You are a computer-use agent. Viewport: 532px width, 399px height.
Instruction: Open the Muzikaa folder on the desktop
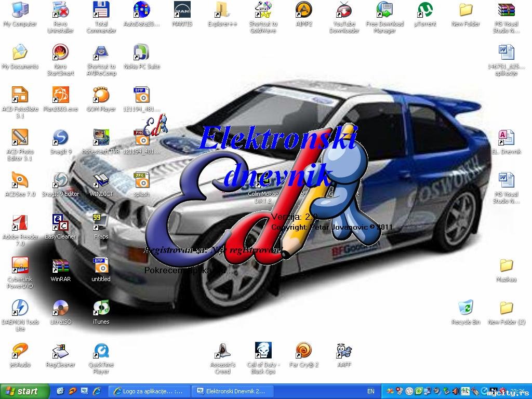pyautogui.click(x=506, y=265)
